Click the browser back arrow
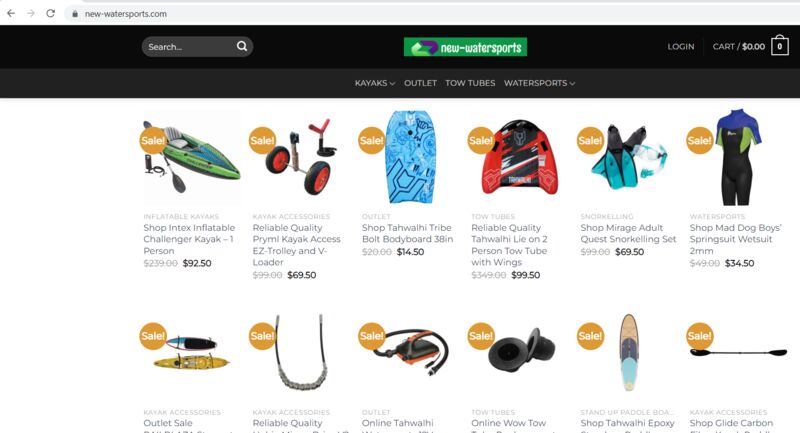 tap(11, 13)
